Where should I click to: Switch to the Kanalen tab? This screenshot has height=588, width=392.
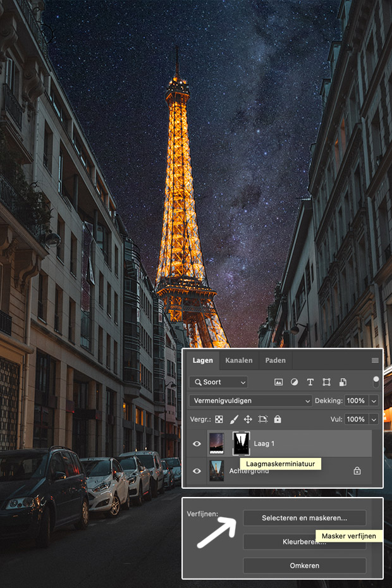pyautogui.click(x=239, y=360)
